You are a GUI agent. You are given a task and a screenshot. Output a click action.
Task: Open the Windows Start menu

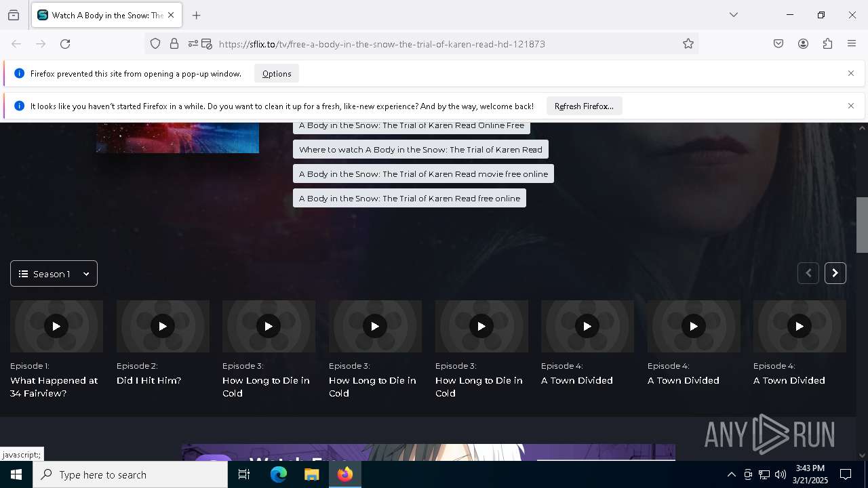[x=16, y=474]
